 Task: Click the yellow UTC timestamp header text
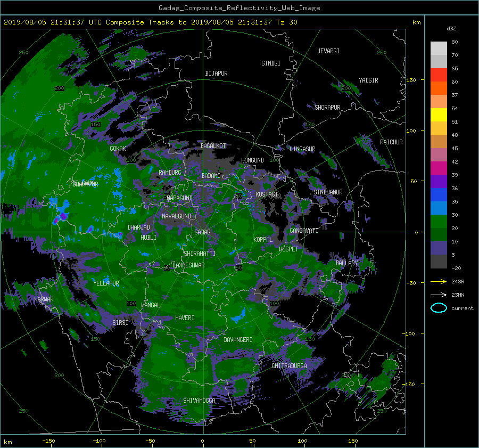point(151,22)
